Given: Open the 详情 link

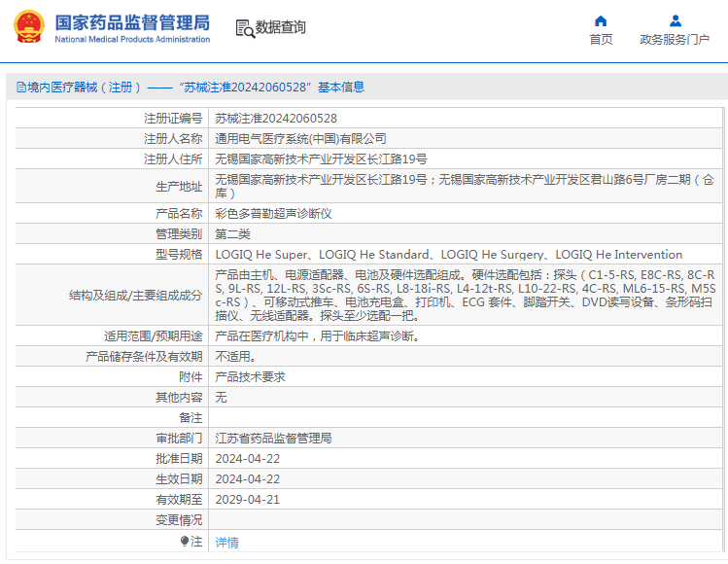Looking at the screenshot, I should coord(227,543).
